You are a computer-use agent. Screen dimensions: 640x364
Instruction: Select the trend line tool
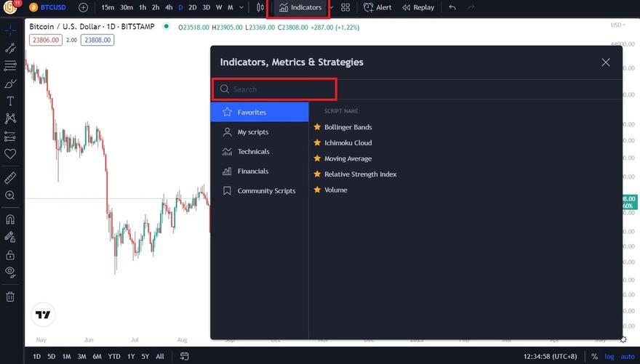click(x=10, y=49)
